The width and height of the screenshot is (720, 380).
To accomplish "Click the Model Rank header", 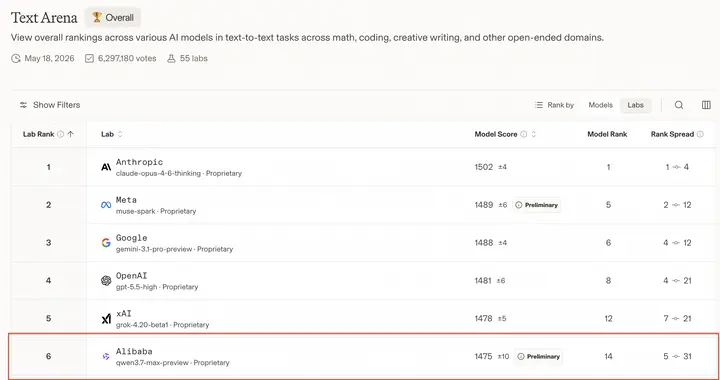I will (607, 134).
